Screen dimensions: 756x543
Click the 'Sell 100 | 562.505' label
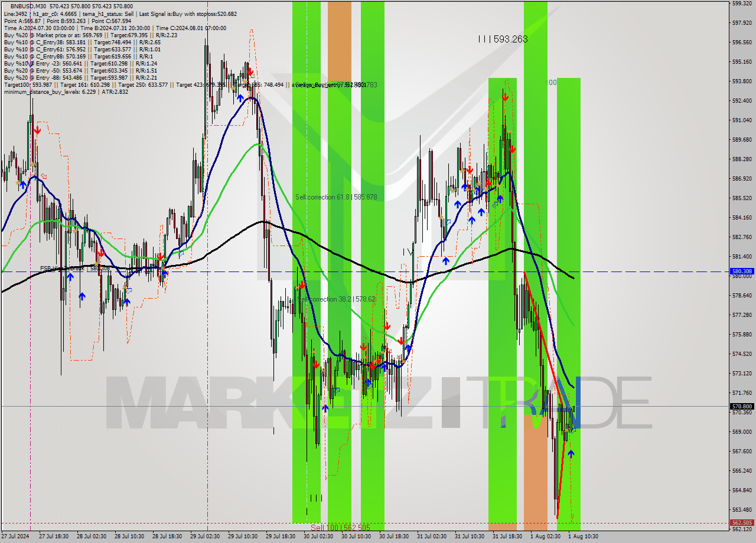[x=340, y=528]
